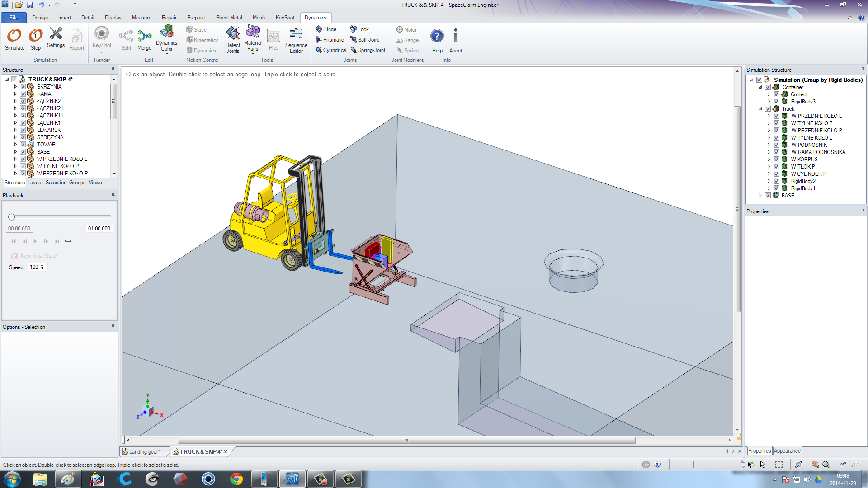Select the Step tool in Simulation group
Image resolution: width=868 pixels, height=488 pixels.
point(35,40)
